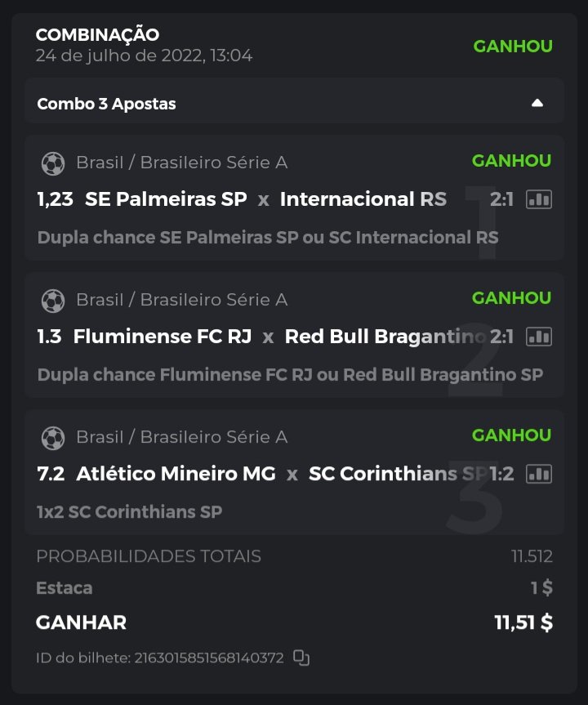Open stats icon for Atlético Mineiro match
Viewport: 588px width, 705px height.
pyautogui.click(x=539, y=474)
